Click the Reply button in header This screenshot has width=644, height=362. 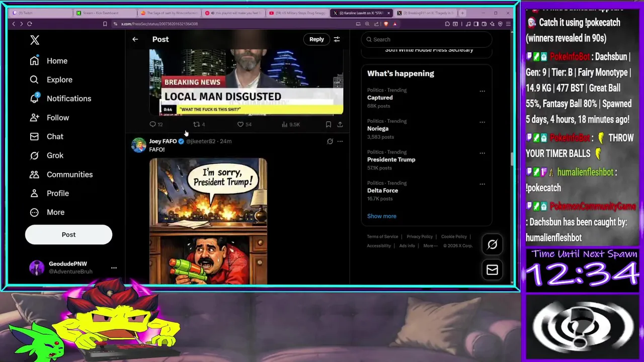click(x=316, y=39)
